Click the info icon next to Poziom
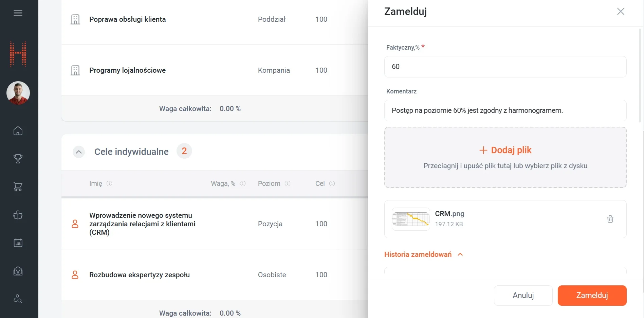The image size is (644, 318). [x=288, y=183]
